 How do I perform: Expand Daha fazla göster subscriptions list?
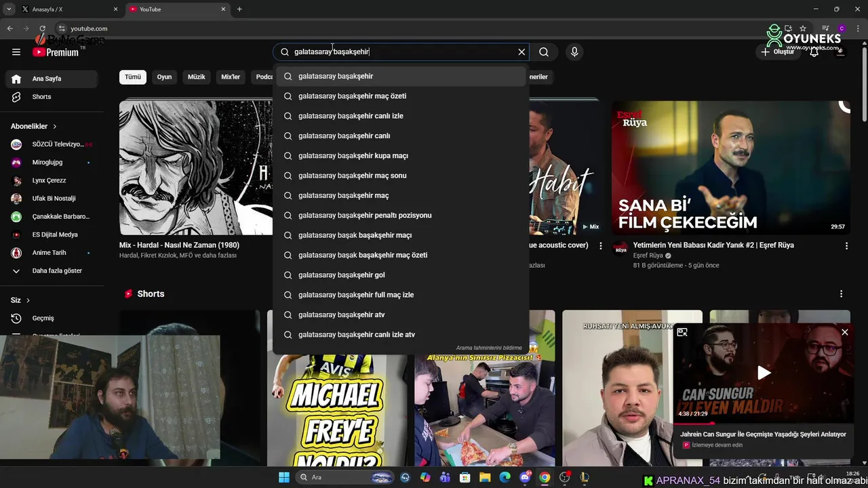pyautogui.click(x=52, y=270)
